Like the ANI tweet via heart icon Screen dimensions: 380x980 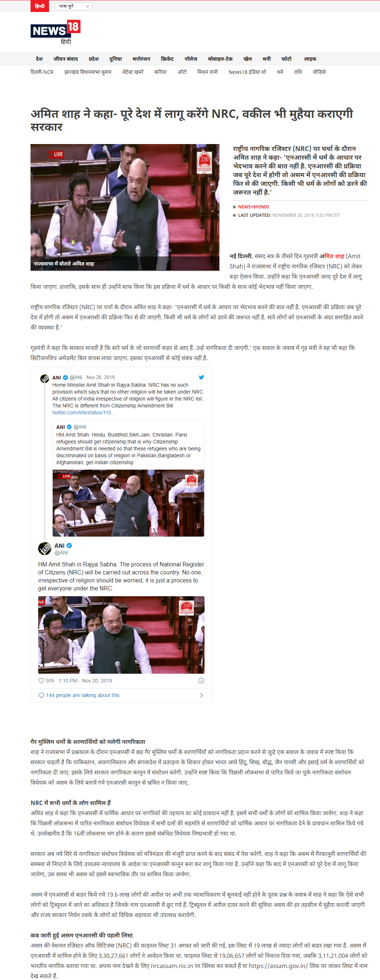(x=41, y=681)
